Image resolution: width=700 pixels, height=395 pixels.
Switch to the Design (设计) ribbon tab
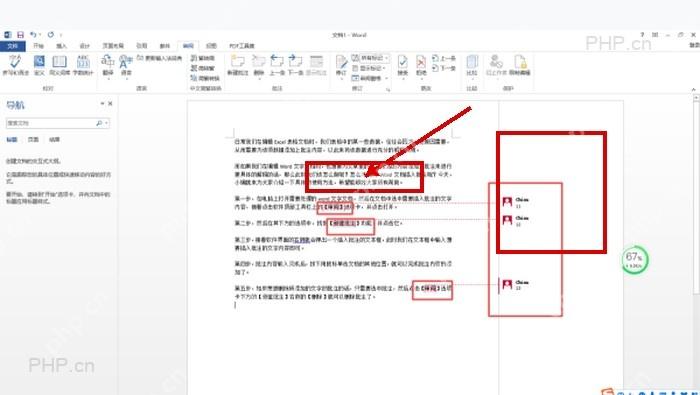85,46
